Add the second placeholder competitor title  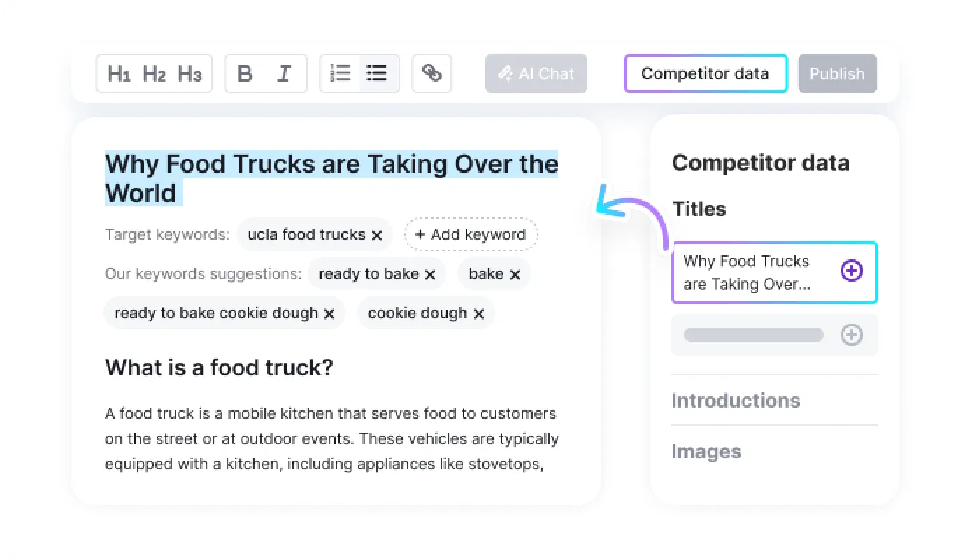pyautogui.click(x=851, y=336)
